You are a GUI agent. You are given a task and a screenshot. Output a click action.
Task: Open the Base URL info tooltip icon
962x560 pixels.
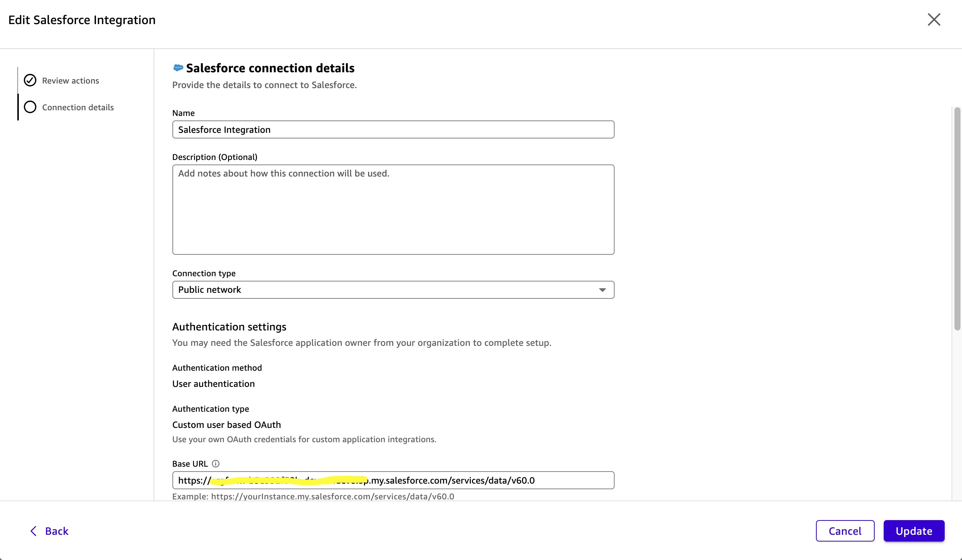click(216, 464)
